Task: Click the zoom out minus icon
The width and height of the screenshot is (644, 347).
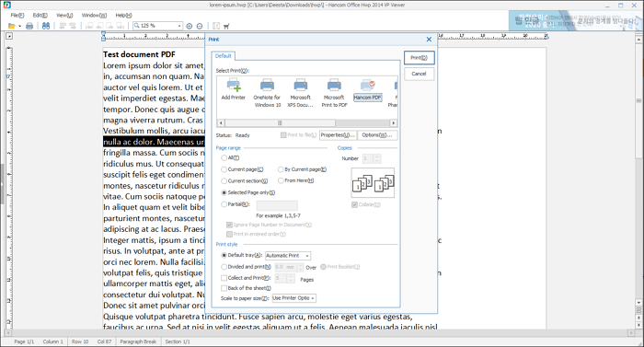Action: coord(200,26)
